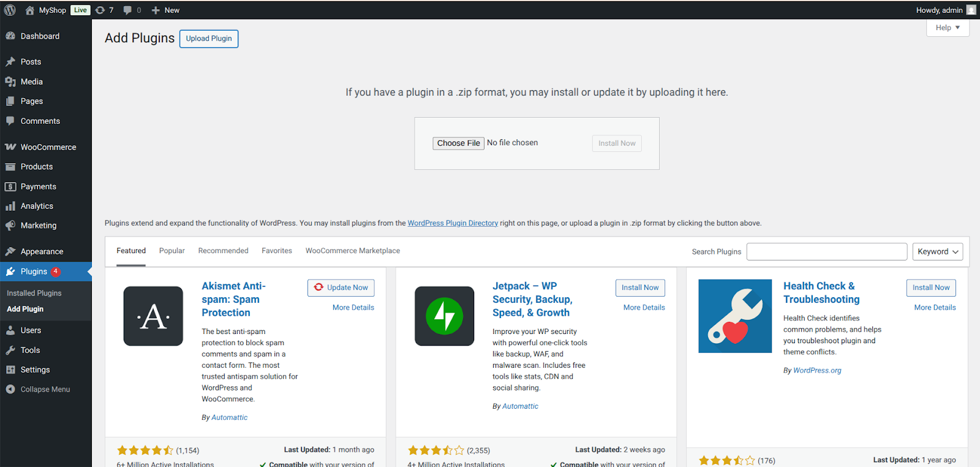Open Akismet Anti-spam title link

233,299
